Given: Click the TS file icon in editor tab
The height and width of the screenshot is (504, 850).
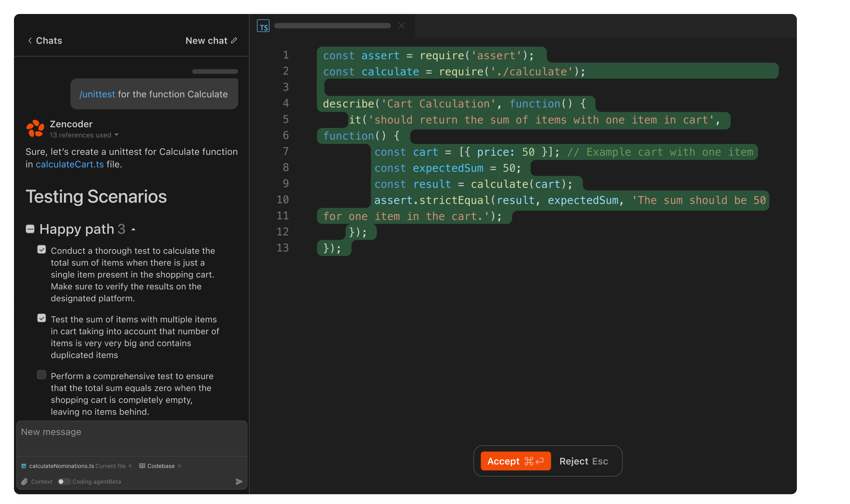Looking at the screenshot, I should (x=263, y=26).
